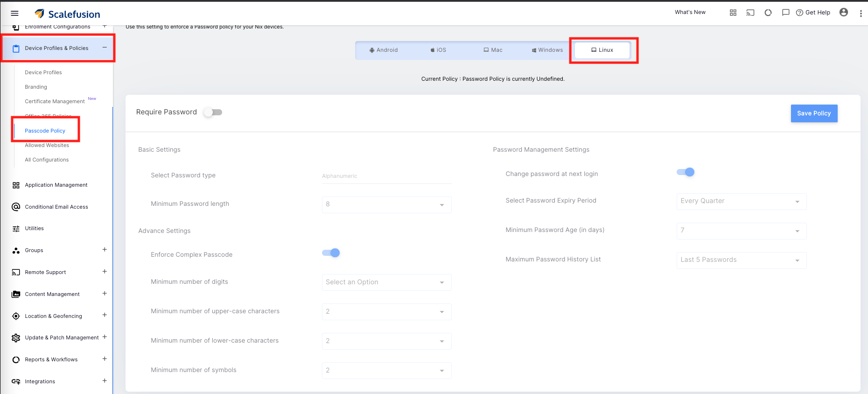
Task: Click Application Management grid icon
Action: 16,185
